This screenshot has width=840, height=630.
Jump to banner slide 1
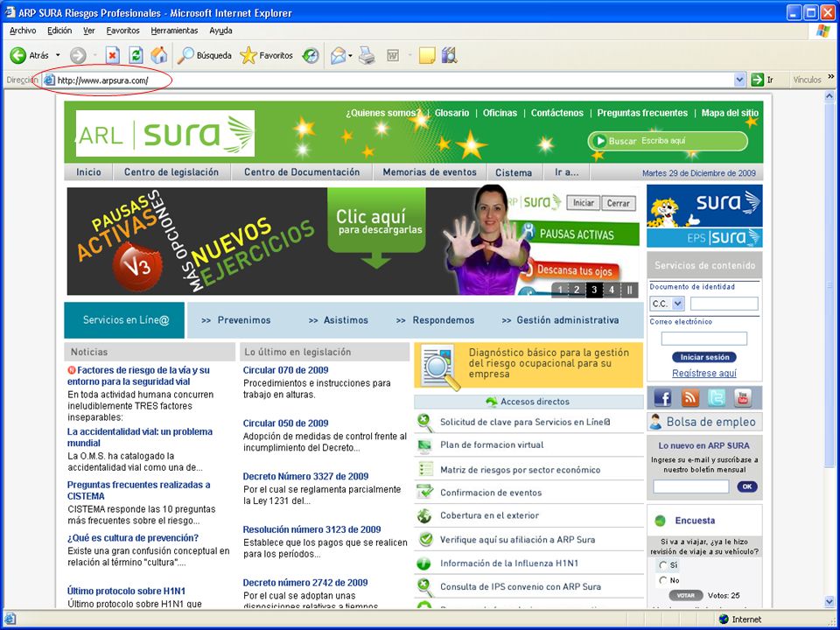(560, 290)
